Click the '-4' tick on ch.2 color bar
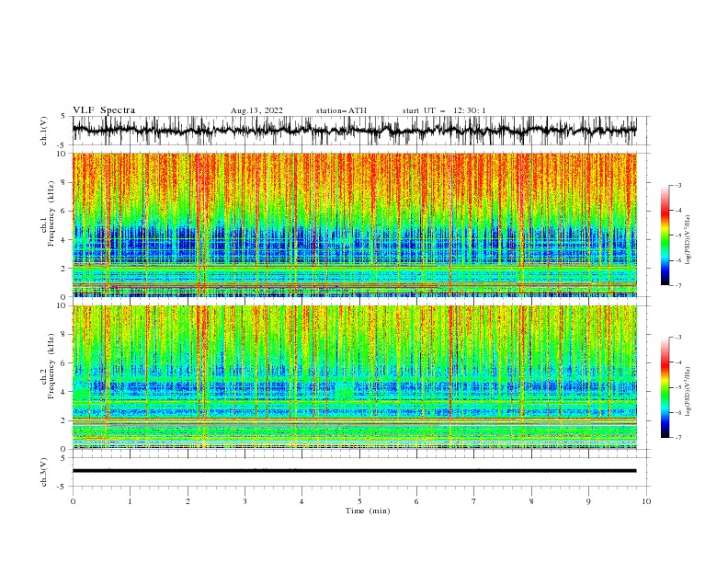Image resolution: width=728 pixels, height=563 pixels. [x=677, y=362]
